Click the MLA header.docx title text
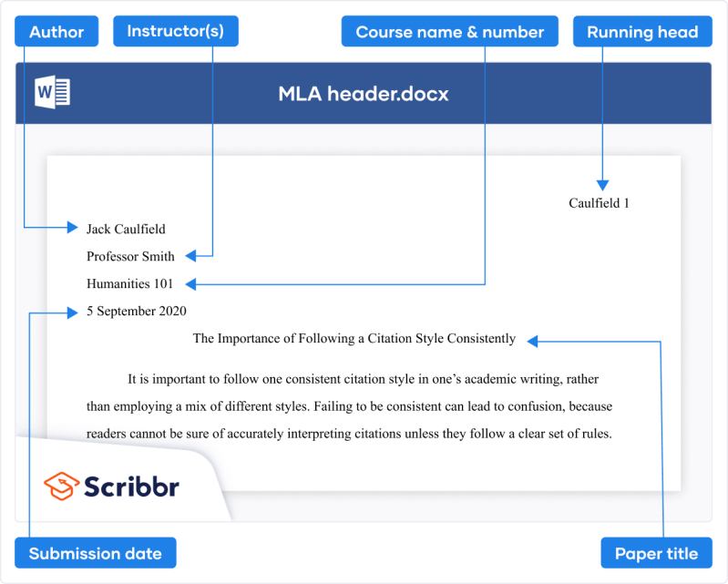Viewport: 728px width, 584px height. pos(364,94)
